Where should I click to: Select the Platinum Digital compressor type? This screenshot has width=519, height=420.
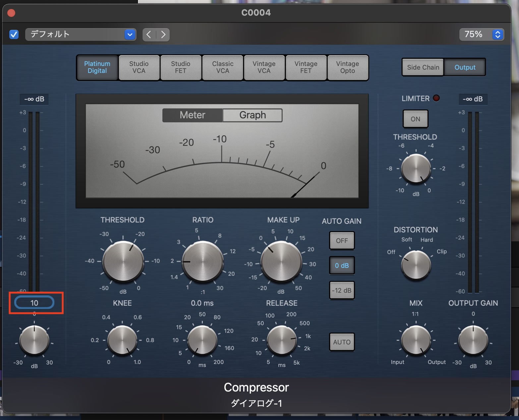(97, 67)
